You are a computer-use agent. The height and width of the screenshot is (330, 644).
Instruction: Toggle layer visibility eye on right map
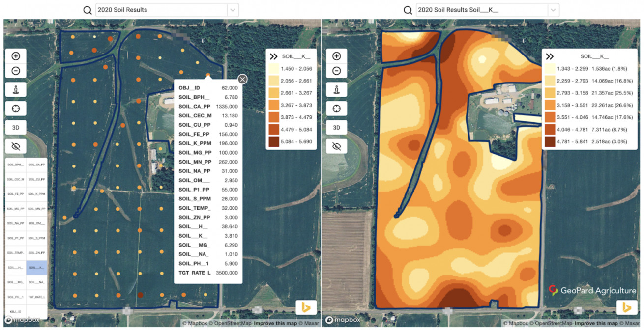pos(336,146)
